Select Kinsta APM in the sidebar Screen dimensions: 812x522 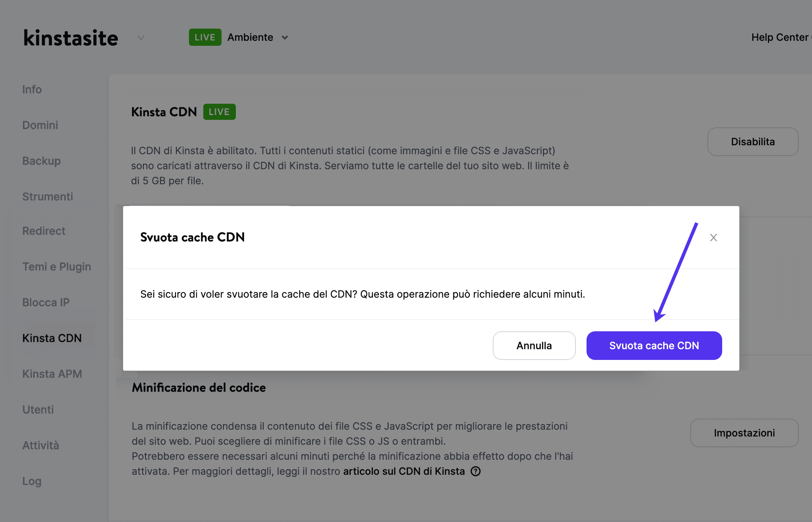point(52,374)
